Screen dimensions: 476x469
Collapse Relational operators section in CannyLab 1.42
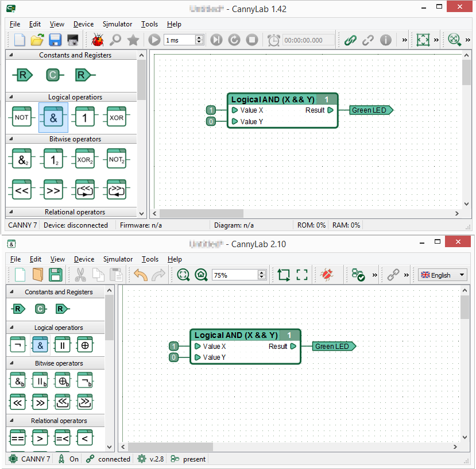point(11,212)
